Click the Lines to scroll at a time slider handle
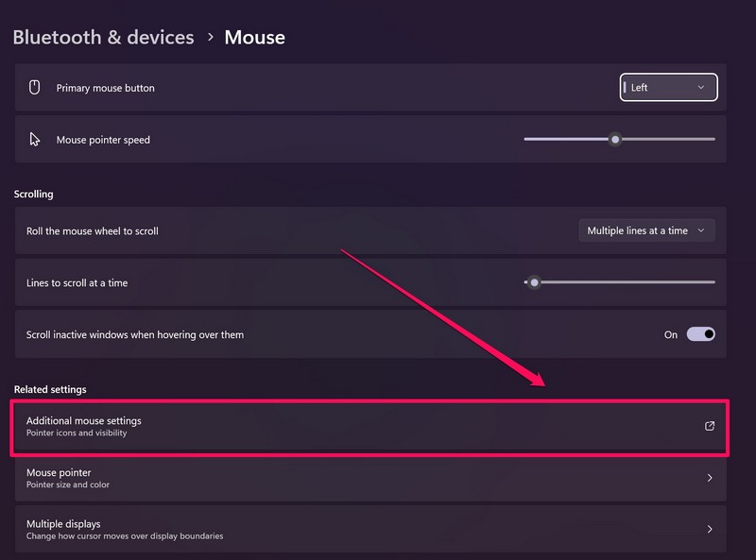 coord(534,282)
